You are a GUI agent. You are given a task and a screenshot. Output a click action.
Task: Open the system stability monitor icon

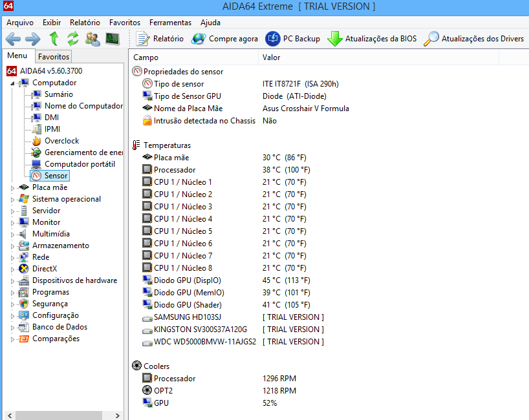pyautogui.click(x=113, y=39)
